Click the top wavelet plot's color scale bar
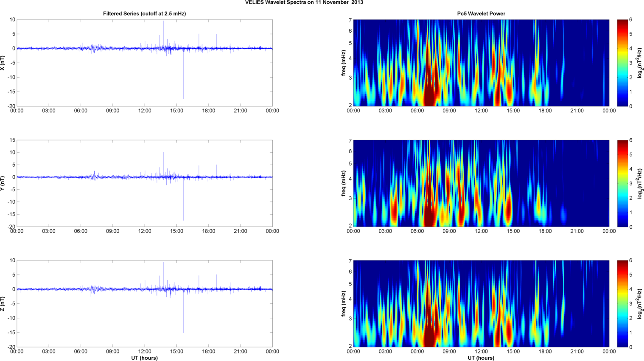The height and width of the screenshot is (361, 644). click(622, 63)
